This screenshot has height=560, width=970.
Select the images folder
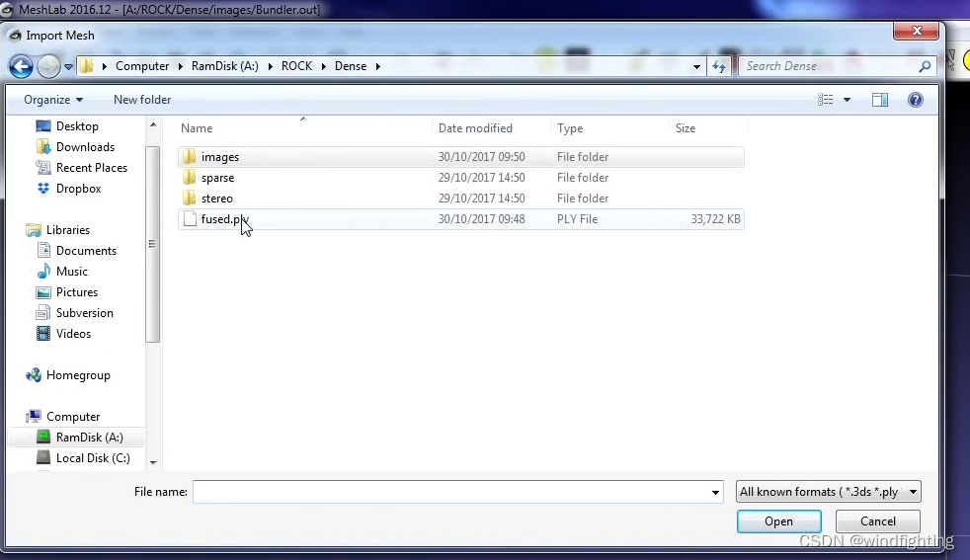[x=461, y=157]
